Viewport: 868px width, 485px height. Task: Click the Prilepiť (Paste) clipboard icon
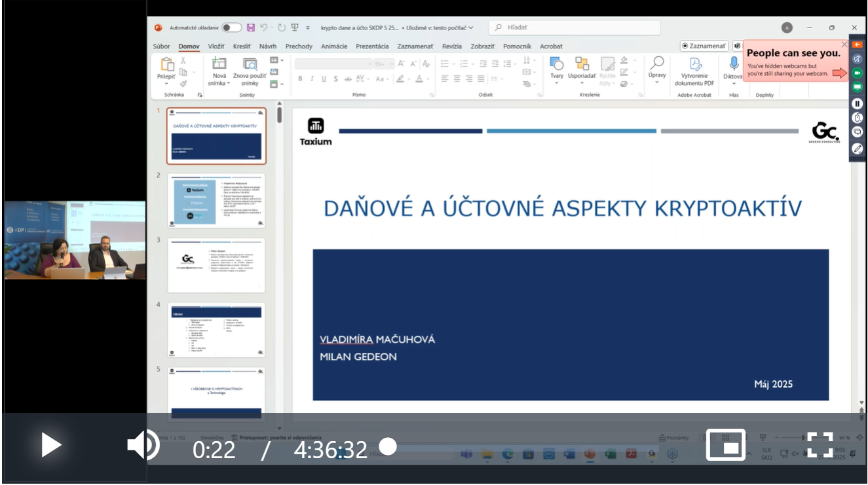(167, 64)
